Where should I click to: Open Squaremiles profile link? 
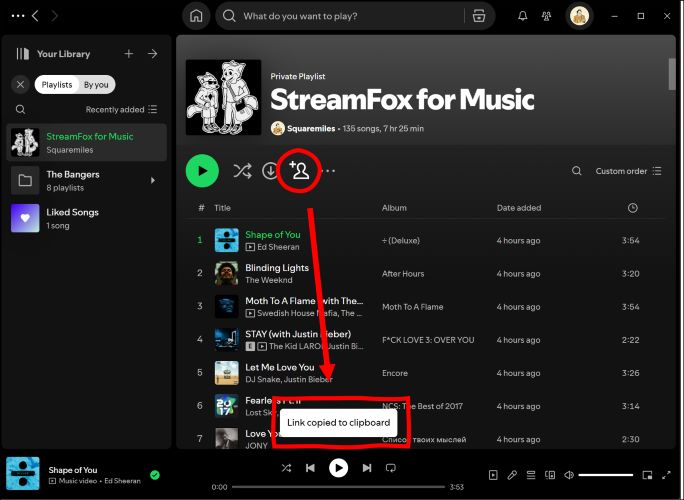(x=311, y=129)
